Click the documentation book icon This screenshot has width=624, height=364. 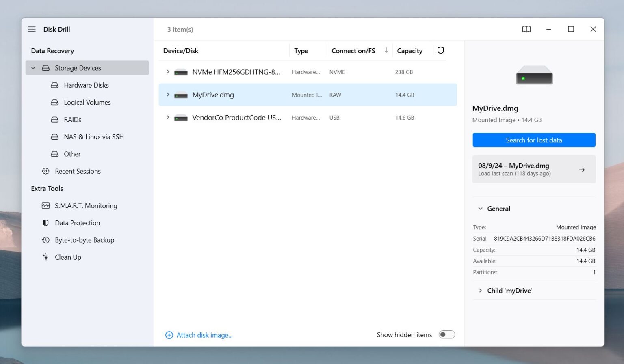526,29
